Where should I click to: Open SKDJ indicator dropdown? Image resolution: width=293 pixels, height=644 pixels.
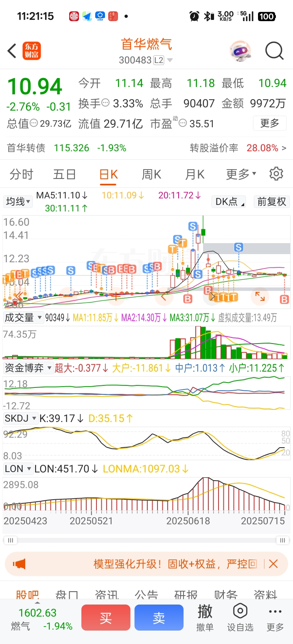coord(20,418)
